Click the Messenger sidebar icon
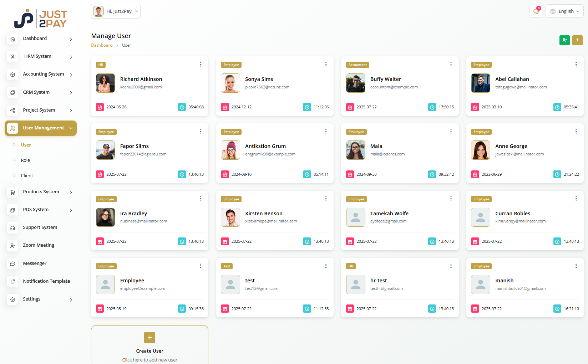Screen dimensions: 588x364 (13, 263)
